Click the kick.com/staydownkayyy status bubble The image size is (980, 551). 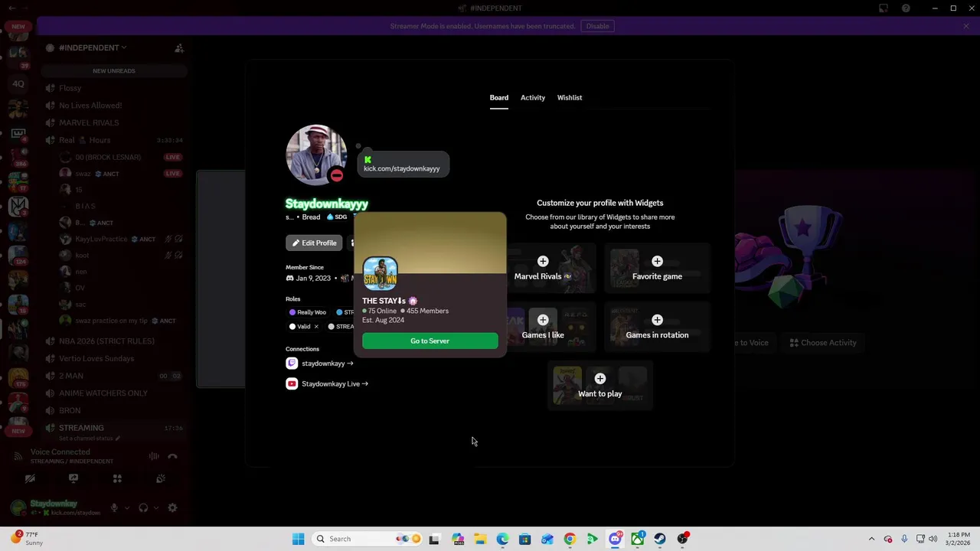402,165
